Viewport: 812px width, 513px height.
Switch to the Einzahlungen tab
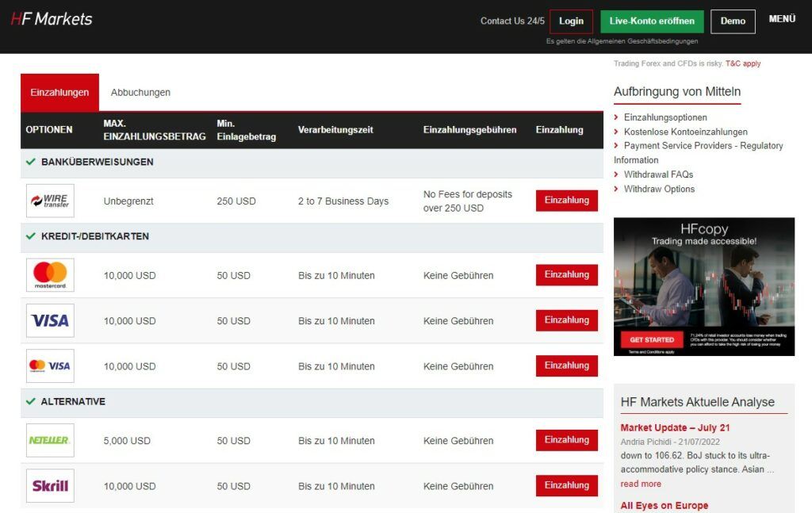59,92
